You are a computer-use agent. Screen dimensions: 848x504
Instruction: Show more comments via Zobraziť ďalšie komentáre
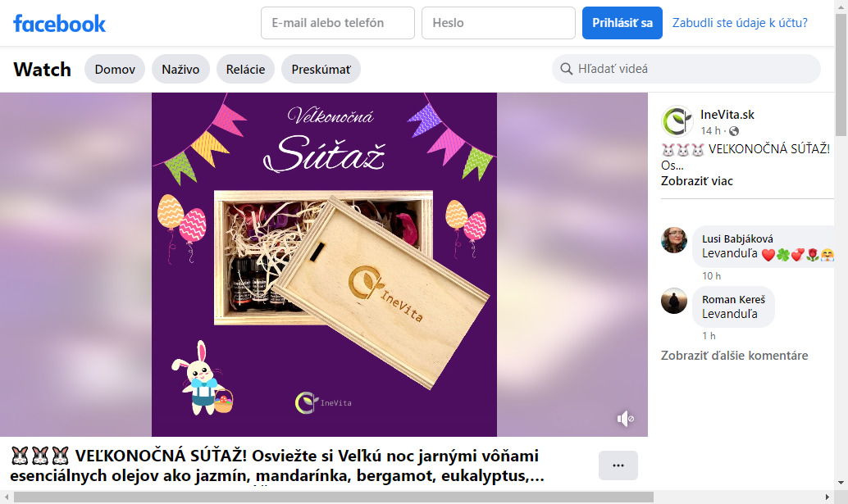735,356
